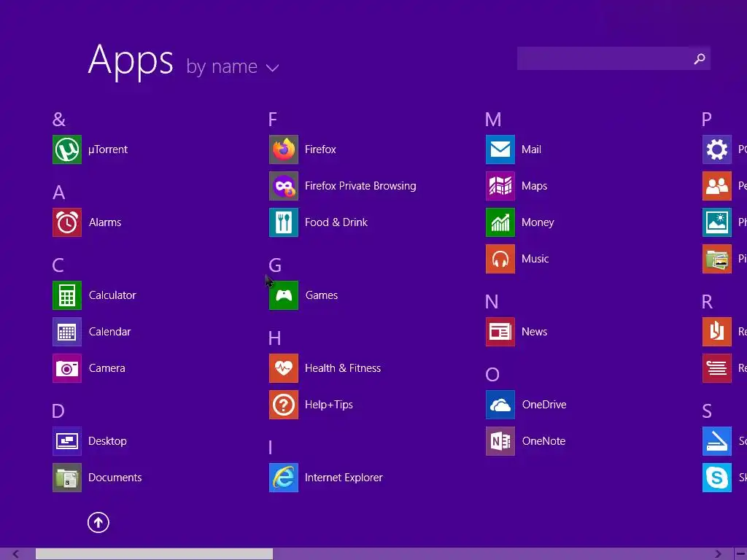Open the Calendar app icon

(x=66, y=332)
